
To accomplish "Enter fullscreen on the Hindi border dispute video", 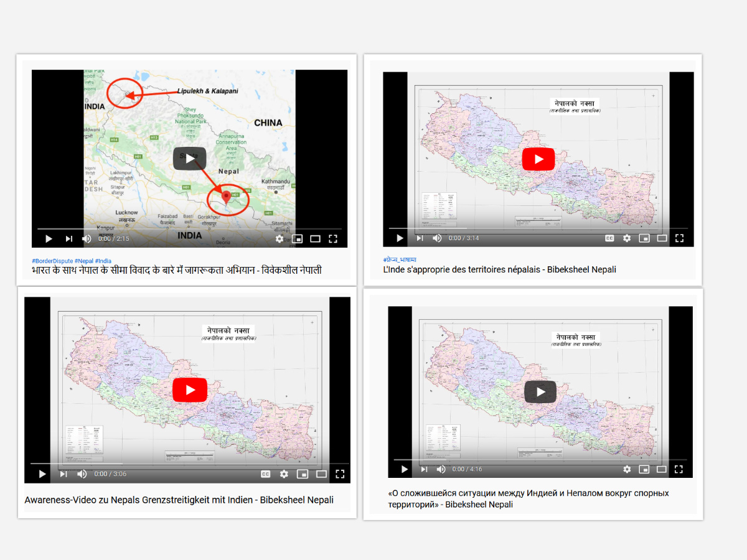I will [333, 239].
